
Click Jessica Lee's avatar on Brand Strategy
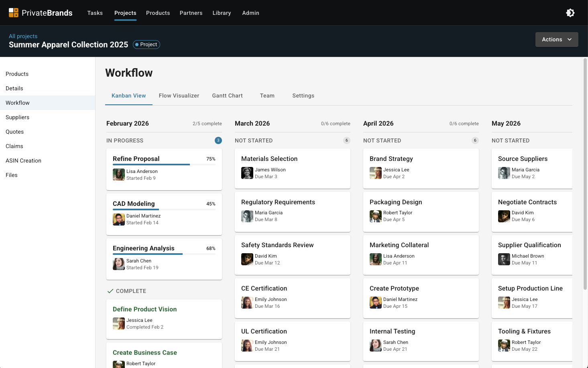[375, 173]
